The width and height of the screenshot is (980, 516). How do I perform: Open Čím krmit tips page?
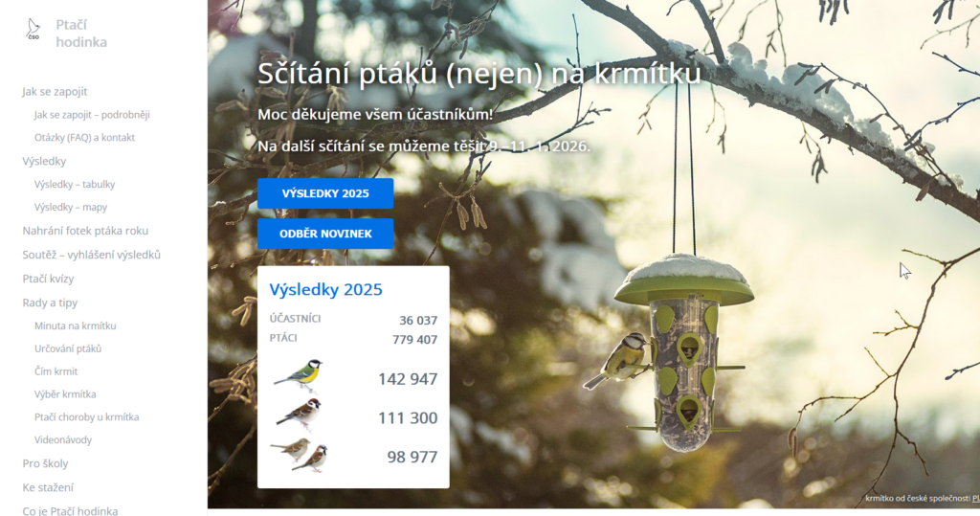56,370
